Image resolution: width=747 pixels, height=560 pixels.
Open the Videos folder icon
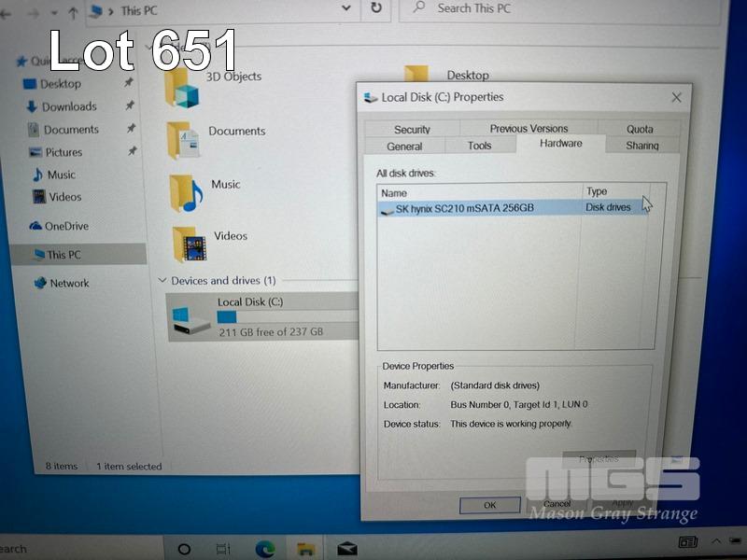point(189,244)
